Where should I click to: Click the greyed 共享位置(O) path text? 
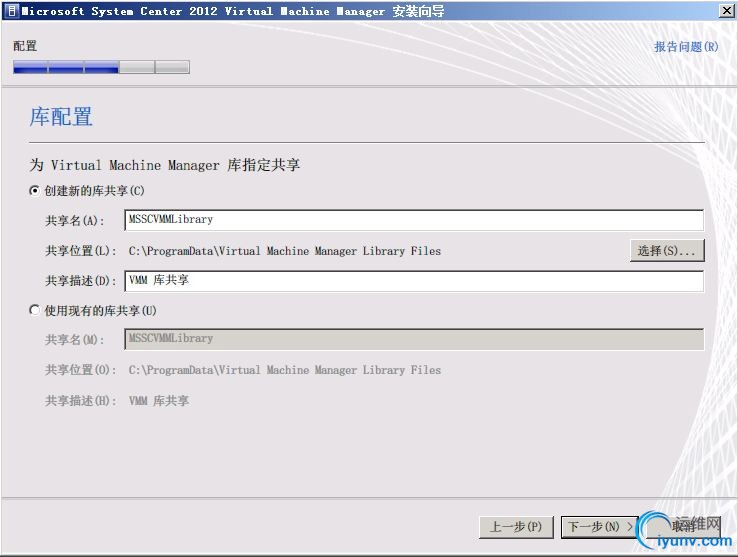[285, 370]
